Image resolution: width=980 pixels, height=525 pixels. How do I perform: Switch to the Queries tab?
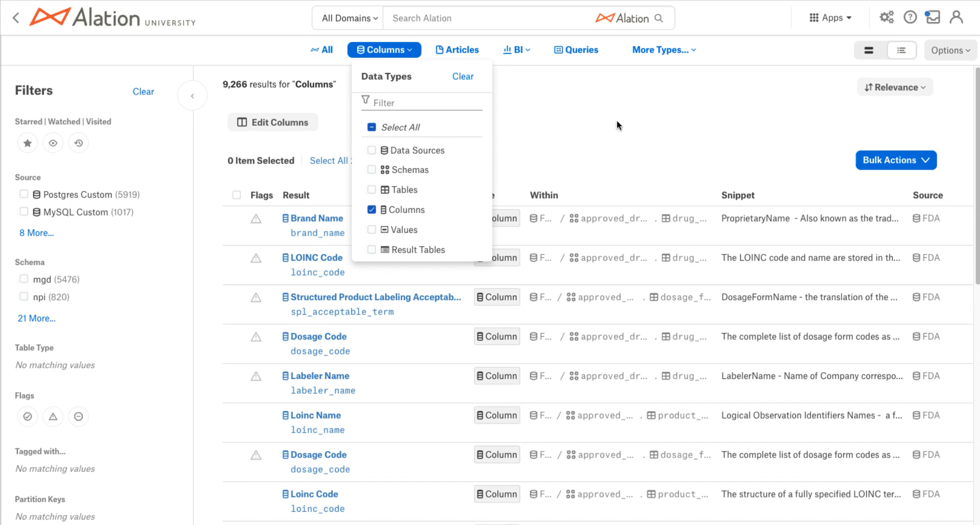coord(576,50)
